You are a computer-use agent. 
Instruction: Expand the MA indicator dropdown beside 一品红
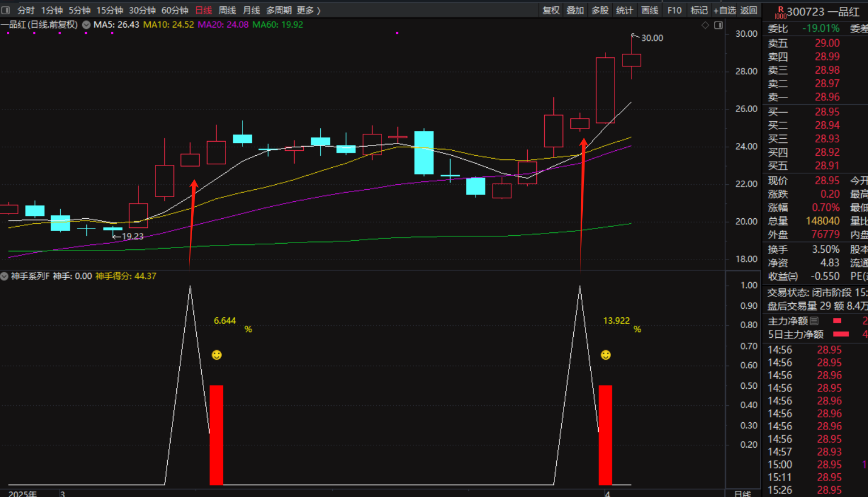(86, 25)
